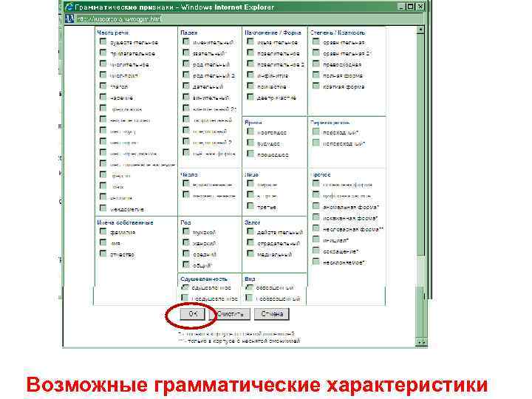Check the родительный case checkbox

(186, 64)
